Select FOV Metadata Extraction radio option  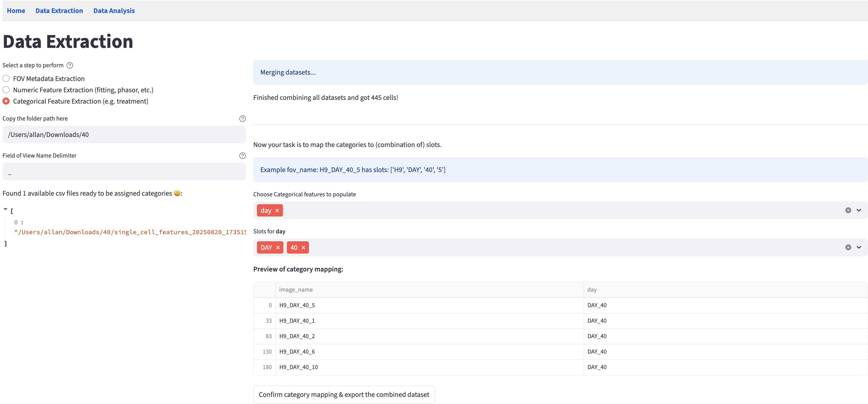[x=6, y=79]
